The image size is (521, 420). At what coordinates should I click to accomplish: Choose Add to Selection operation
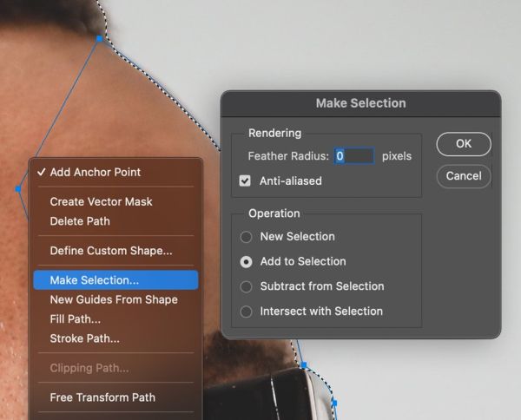247,262
